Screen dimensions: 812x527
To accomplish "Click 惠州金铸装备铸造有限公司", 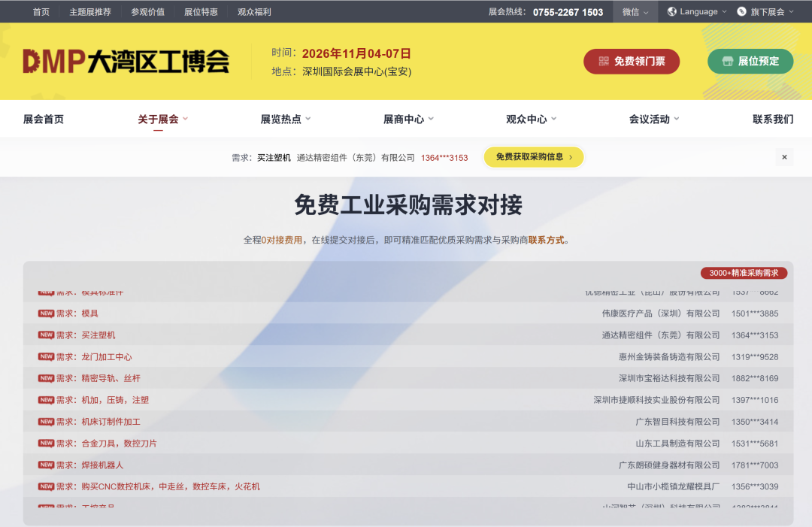I will [x=669, y=356].
